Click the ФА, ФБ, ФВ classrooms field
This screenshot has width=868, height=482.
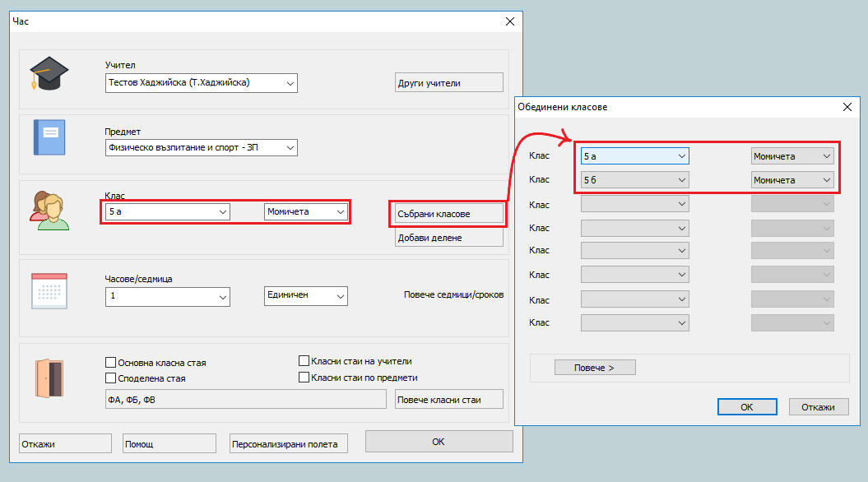click(x=245, y=400)
